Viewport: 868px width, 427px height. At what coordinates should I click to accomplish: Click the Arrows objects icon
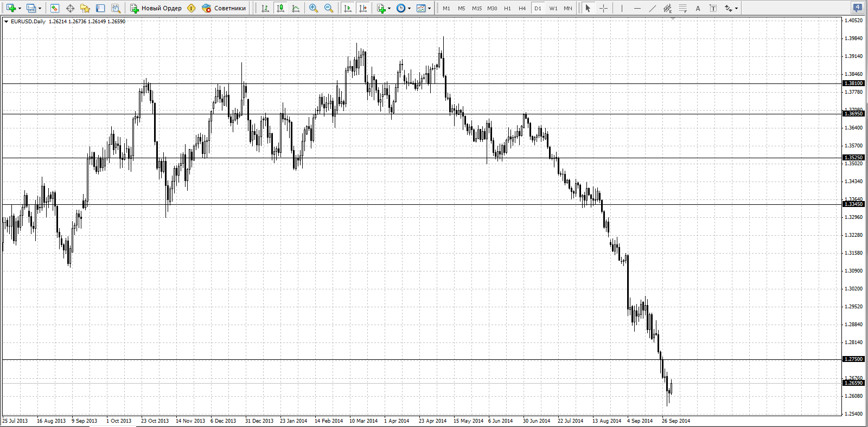tap(728, 8)
